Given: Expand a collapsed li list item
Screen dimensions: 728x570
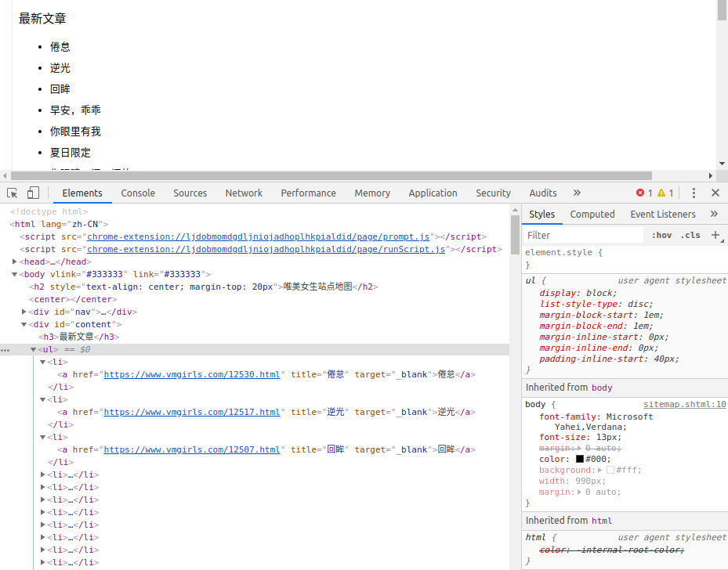Looking at the screenshot, I should tap(42, 474).
